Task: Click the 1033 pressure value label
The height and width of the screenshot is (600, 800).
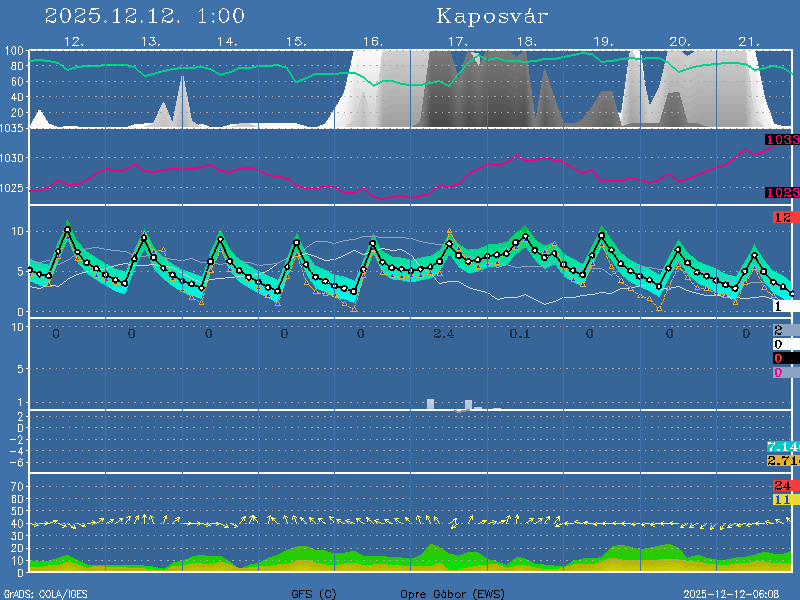Action: (782, 140)
